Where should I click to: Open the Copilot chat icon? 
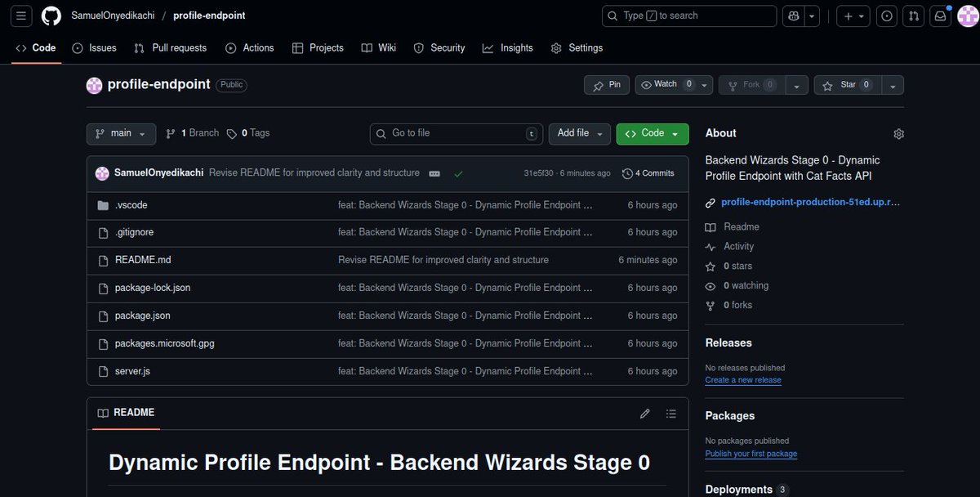793,16
